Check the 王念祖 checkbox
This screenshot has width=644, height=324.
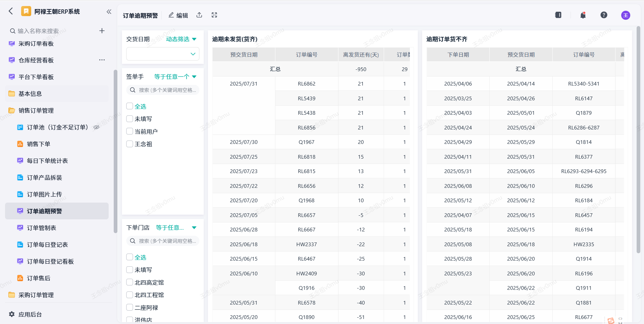click(129, 144)
